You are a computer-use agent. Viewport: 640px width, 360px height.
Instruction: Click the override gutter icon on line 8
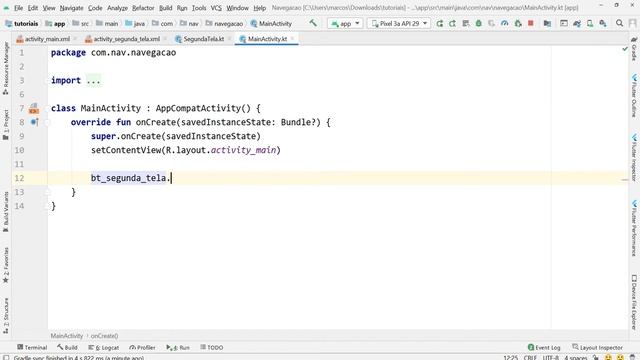[35, 122]
